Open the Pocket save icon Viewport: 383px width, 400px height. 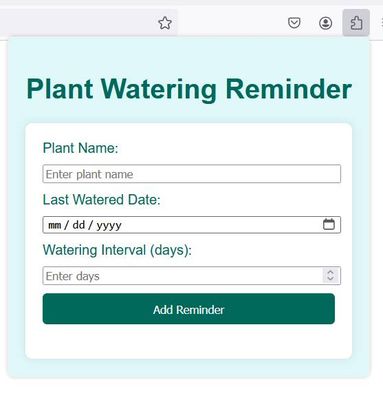(294, 23)
